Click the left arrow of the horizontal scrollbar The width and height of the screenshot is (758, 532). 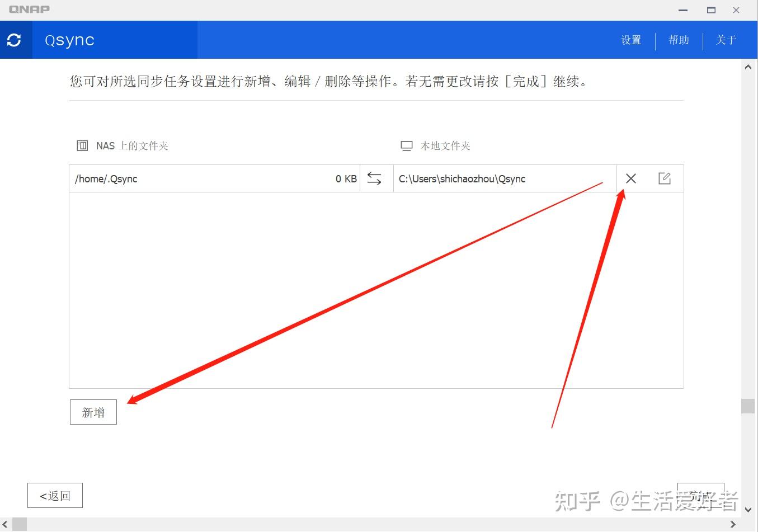[5, 525]
